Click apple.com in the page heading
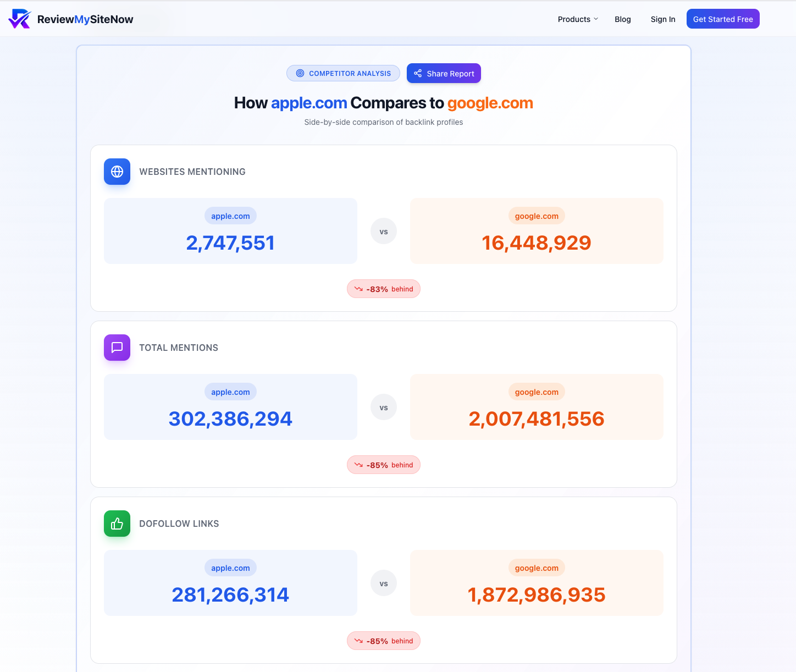796x672 pixels. 309,103
